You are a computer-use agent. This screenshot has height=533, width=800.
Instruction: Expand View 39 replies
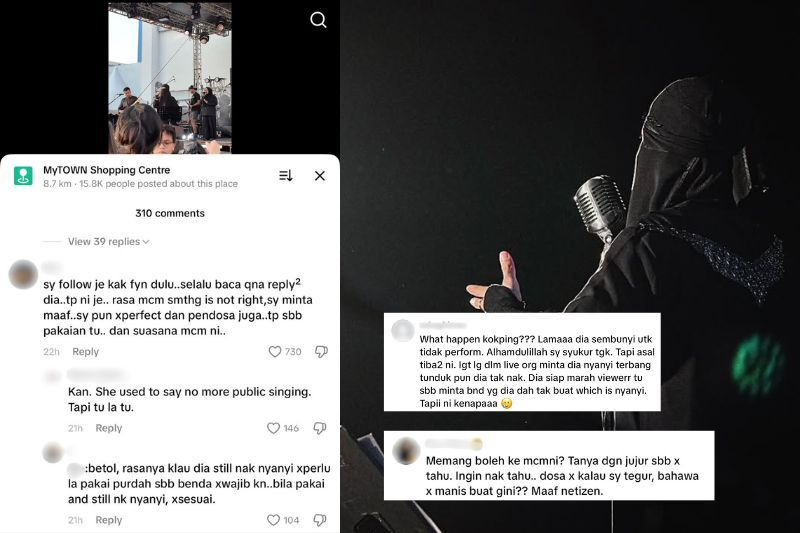[108, 241]
